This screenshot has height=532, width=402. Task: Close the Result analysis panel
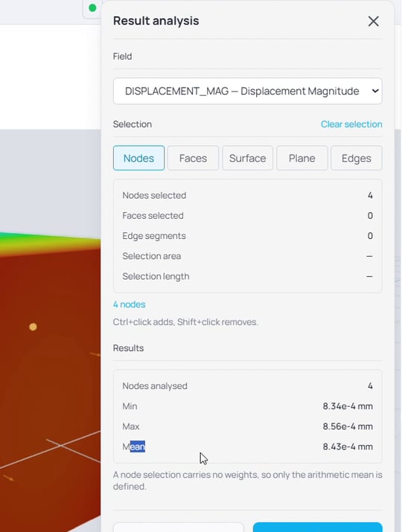pos(373,22)
